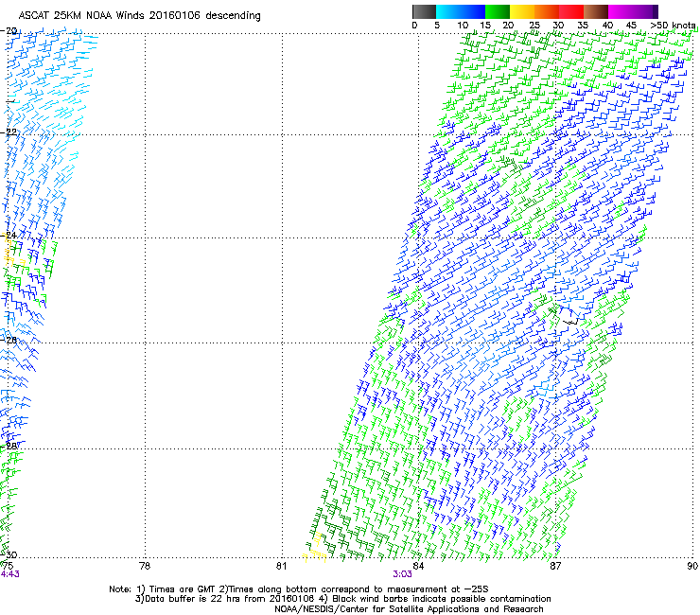Image resolution: width=700 pixels, height=615 pixels.
Task: Click the '45' legend scale label
Action: (x=631, y=26)
